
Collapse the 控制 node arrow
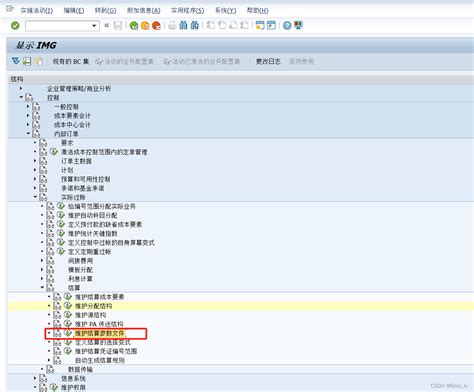click(x=21, y=97)
